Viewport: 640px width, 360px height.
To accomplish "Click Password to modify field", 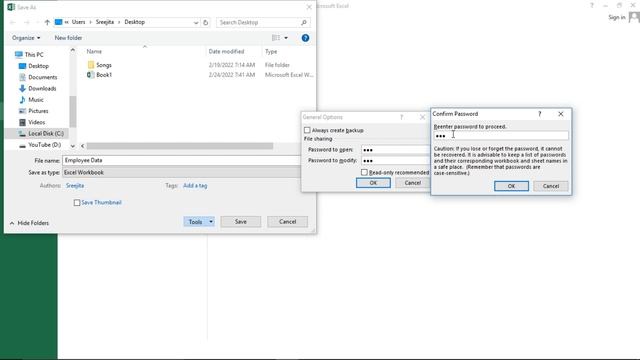I will [396, 161].
